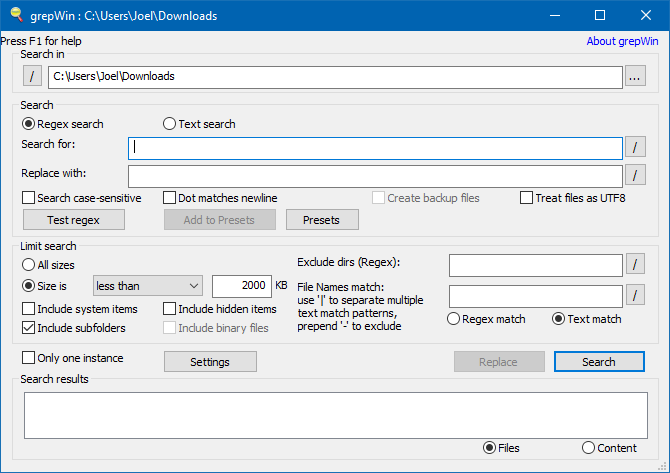670x473 pixels.
Task: Click the slash button beside Replace with field
Action: (635, 175)
